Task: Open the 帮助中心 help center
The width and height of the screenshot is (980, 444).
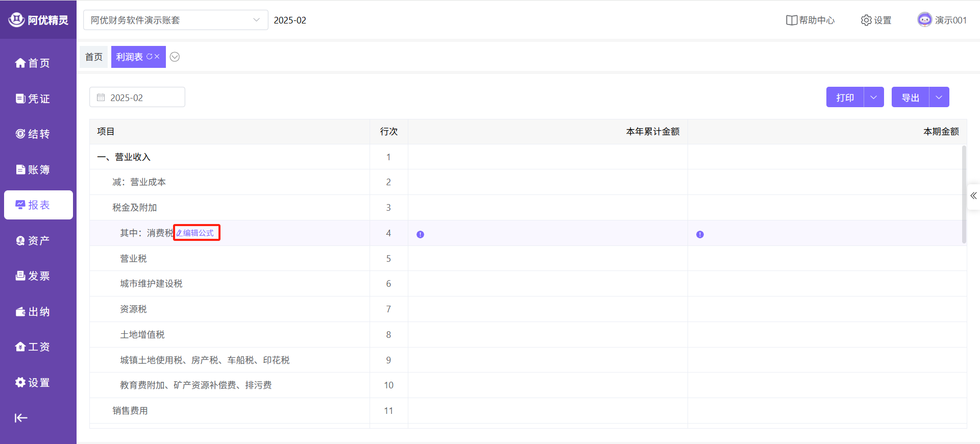Action: click(x=811, y=20)
